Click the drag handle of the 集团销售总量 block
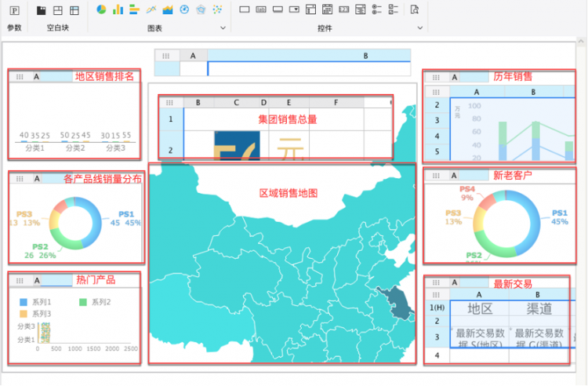This screenshot has width=588, height=386. (x=169, y=103)
